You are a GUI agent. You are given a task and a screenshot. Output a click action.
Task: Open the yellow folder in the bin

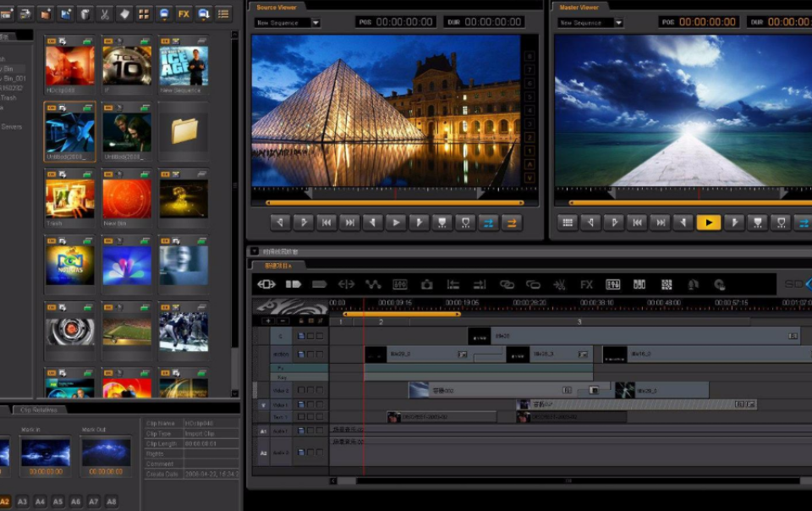click(x=184, y=130)
